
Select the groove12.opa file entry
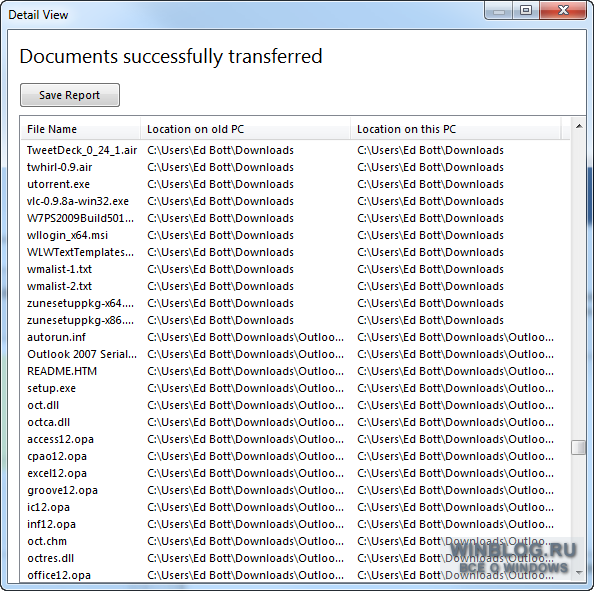click(295, 490)
